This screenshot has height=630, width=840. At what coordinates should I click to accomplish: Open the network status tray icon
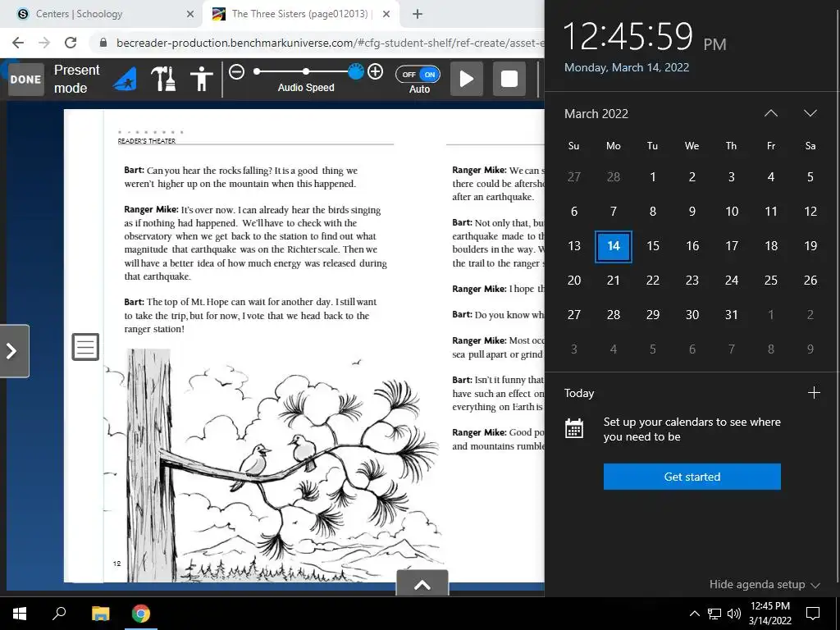tap(714, 614)
